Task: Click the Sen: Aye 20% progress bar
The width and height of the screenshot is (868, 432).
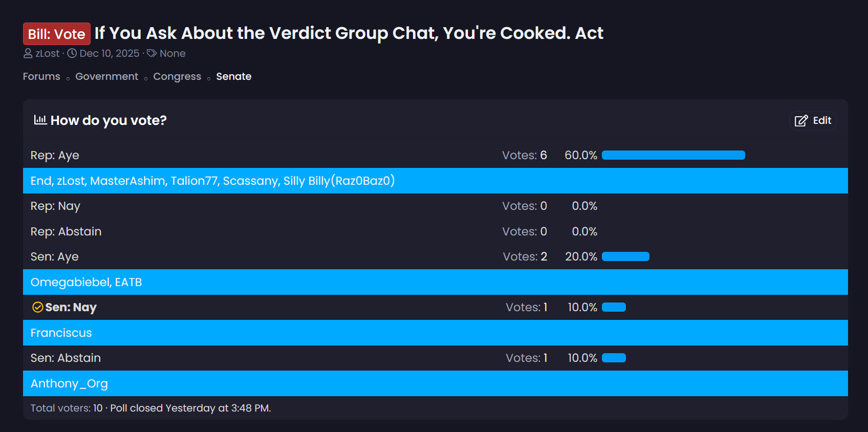Action: pos(625,256)
